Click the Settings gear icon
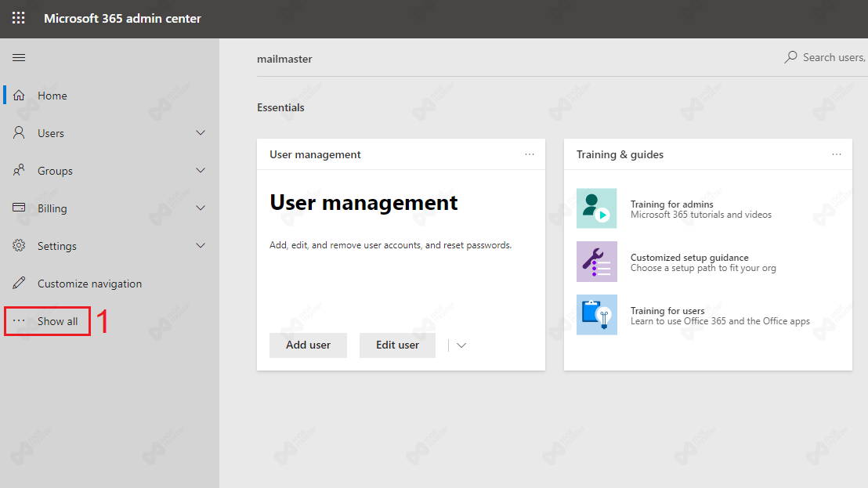 [19, 245]
